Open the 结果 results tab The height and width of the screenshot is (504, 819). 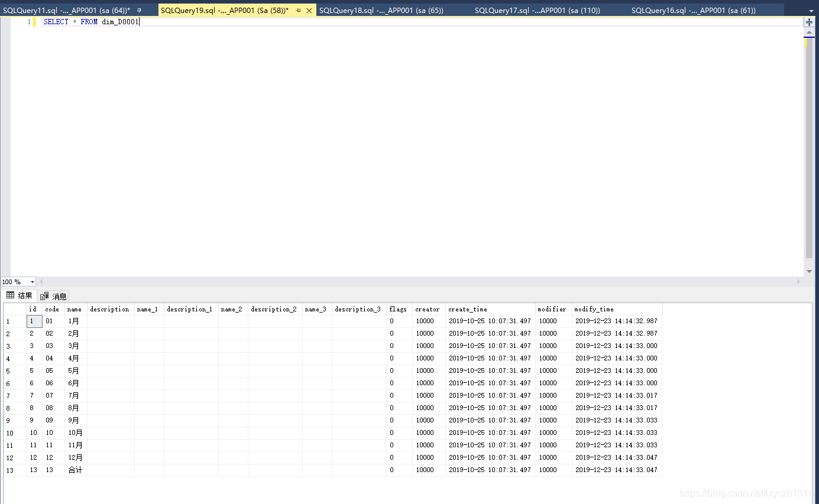coord(20,295)
